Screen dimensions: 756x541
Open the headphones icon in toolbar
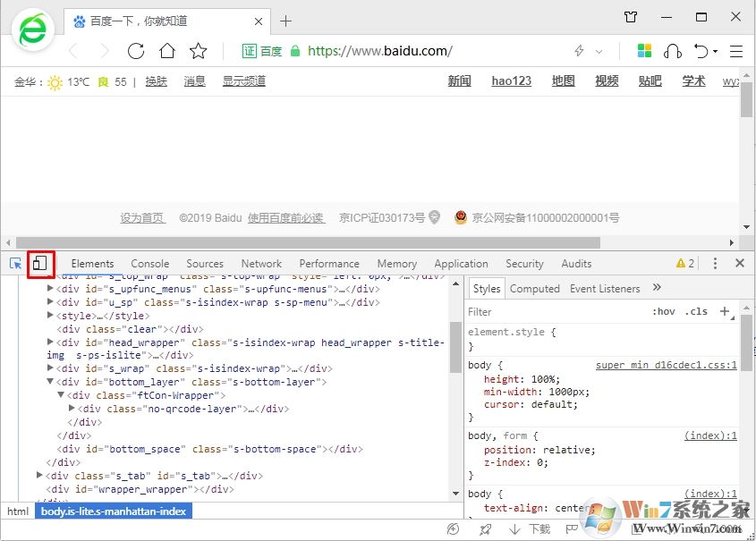click(x=674, y=51)
